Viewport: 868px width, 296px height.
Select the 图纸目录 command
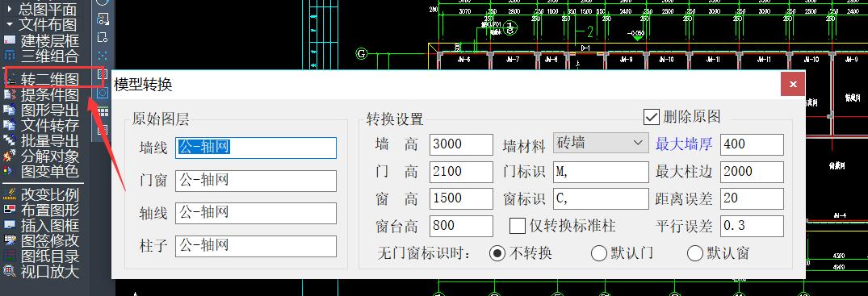click(41, 256)
